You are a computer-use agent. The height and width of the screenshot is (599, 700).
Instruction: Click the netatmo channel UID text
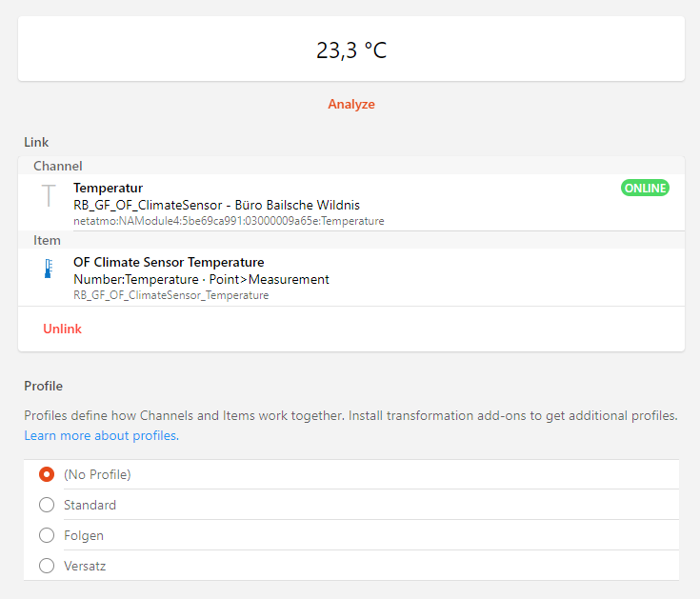coord(229,221)
